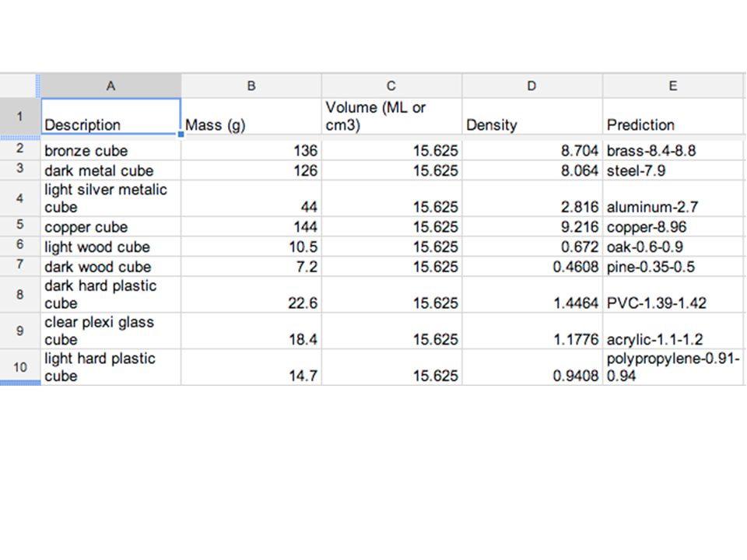The height and width of the screenshot is (560, 747).
Task: Select column A header
Action: tap(110, 86)
